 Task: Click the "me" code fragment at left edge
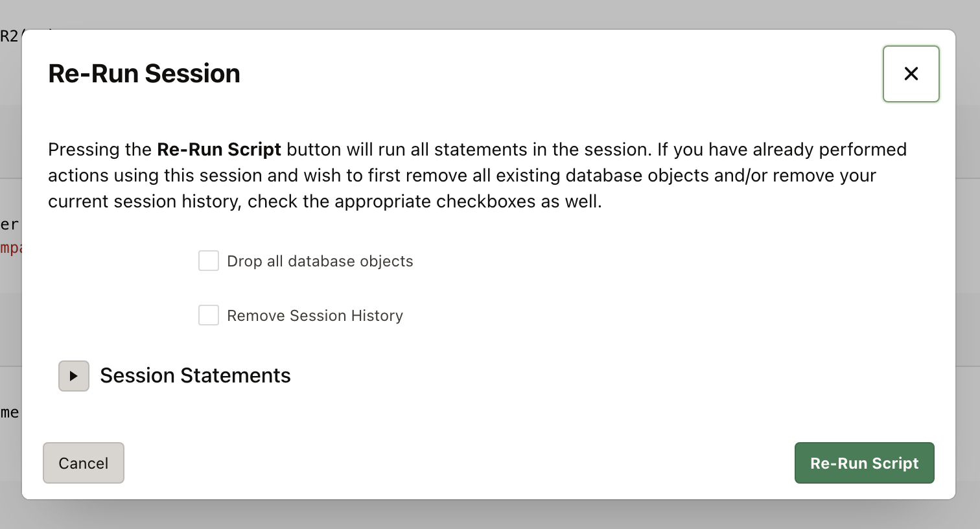[9, 413]
